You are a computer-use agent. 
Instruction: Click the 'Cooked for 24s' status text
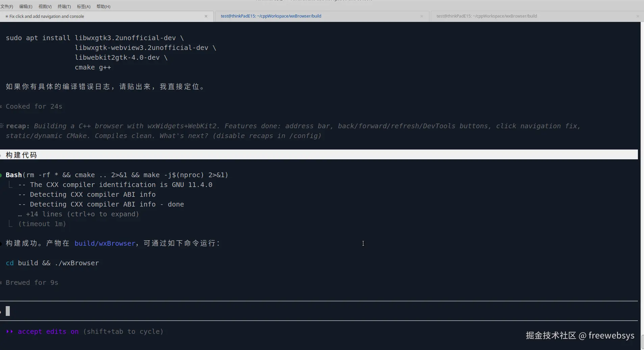coord(34,106)
